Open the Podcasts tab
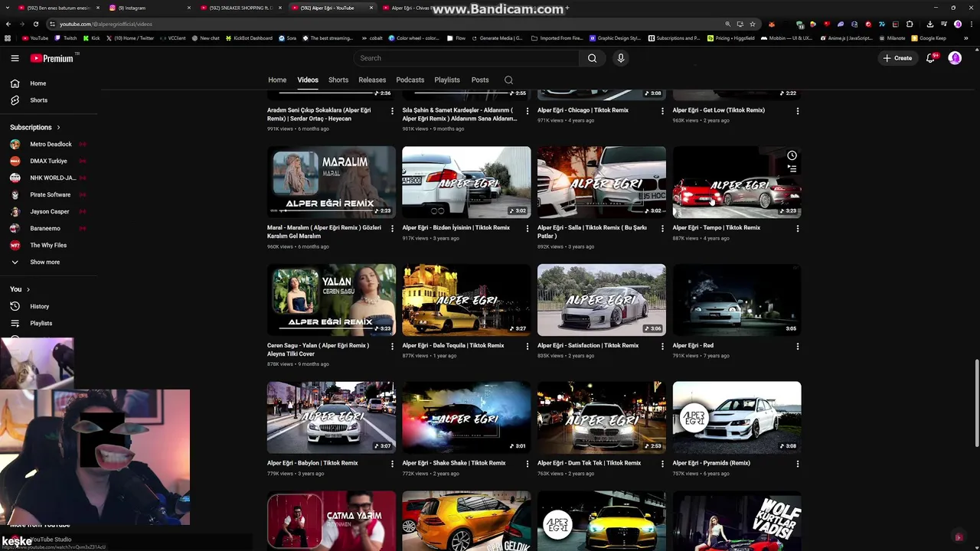Viewport: 980px width, 551px height. click(410, 80)
